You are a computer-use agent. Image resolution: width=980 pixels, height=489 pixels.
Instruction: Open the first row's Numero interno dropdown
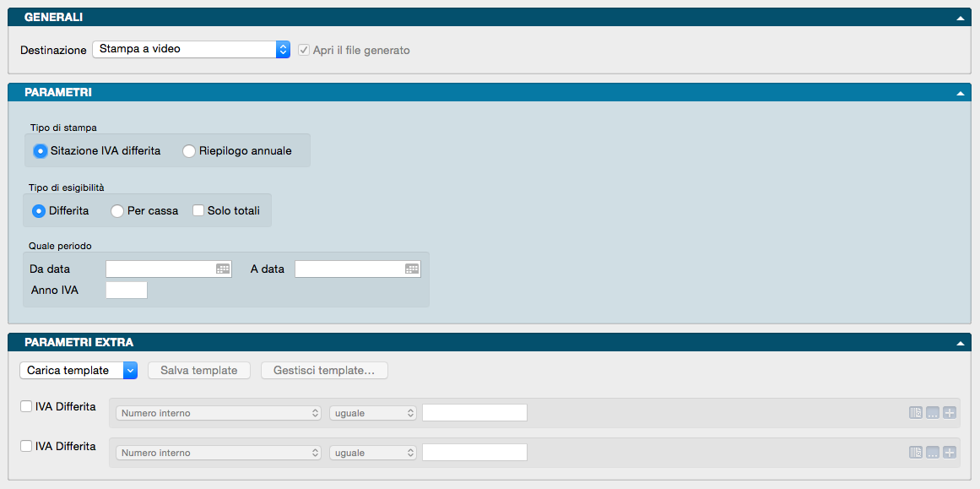click(219, 413)
